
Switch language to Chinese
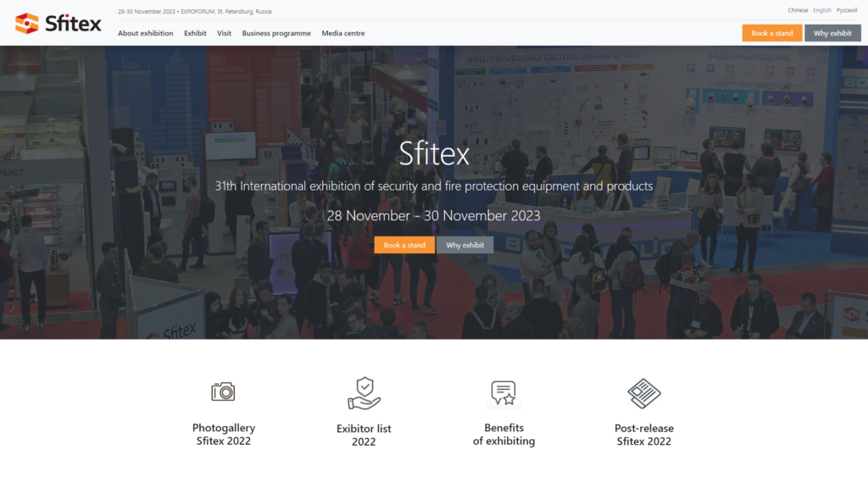pyautogui.click(x=798, y=10)
